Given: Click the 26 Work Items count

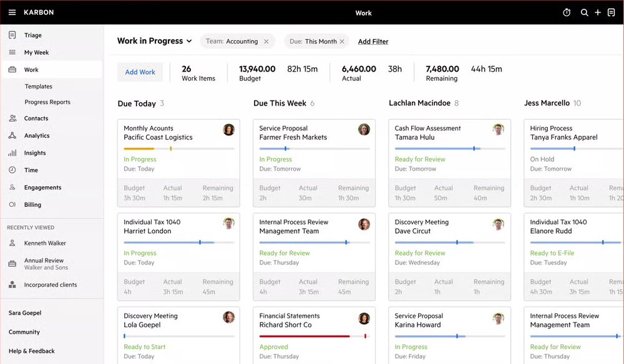Looking at the screenshot, I should (198, 73).
